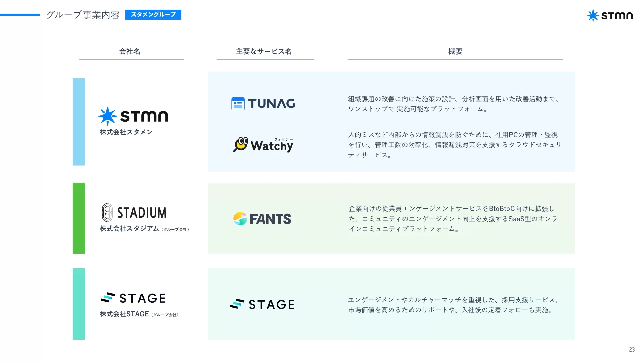Click the blue accent line left of the title

[x=20, y=15]
